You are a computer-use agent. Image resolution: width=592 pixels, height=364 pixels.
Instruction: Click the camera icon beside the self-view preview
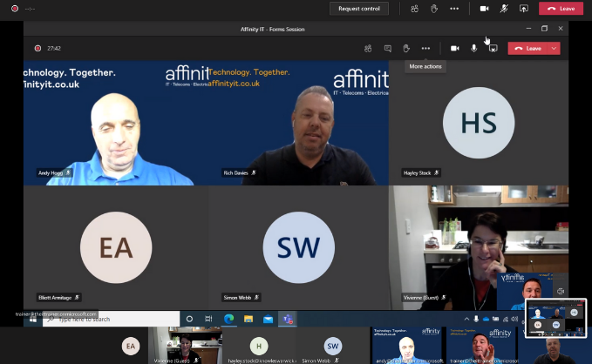[x=561, y=291]
